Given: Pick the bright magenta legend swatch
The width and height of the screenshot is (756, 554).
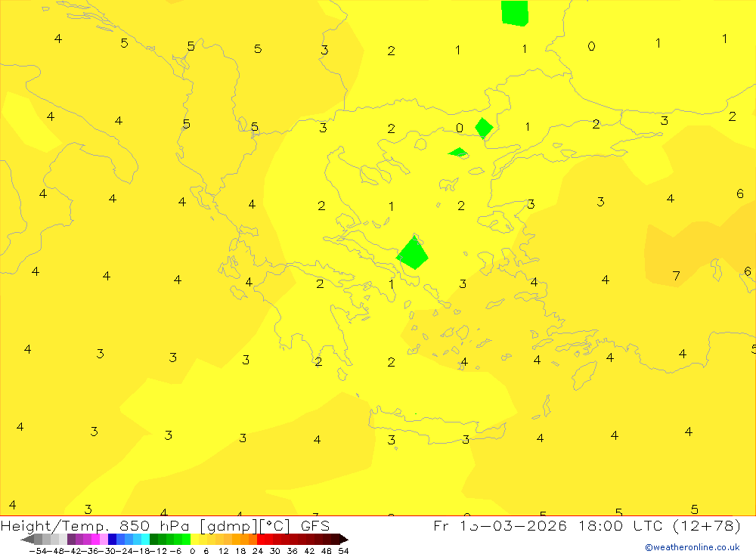Looking at the screenshot, I should 95,539.
